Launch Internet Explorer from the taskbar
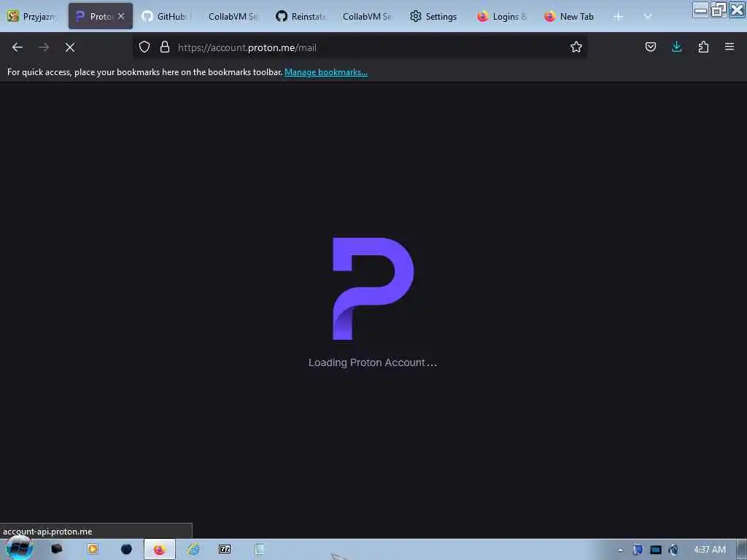Viewport: 747px width, 560px height. pyautogui.click(x=193, y=549)
